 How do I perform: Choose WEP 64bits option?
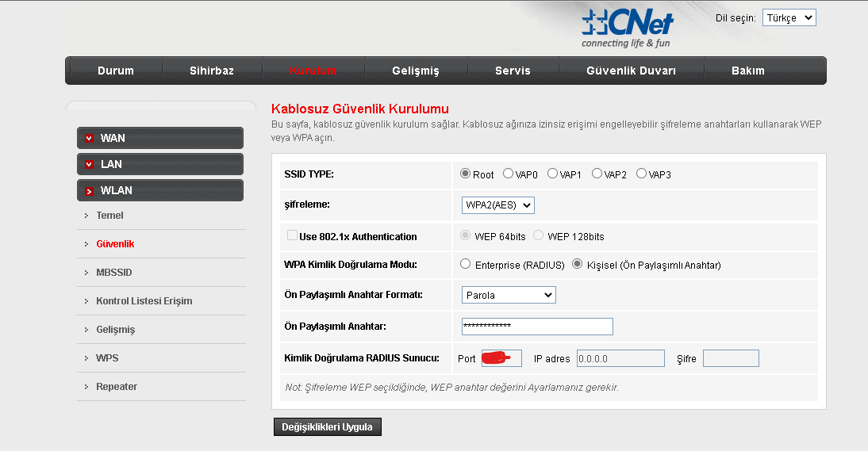pos(465,235)
